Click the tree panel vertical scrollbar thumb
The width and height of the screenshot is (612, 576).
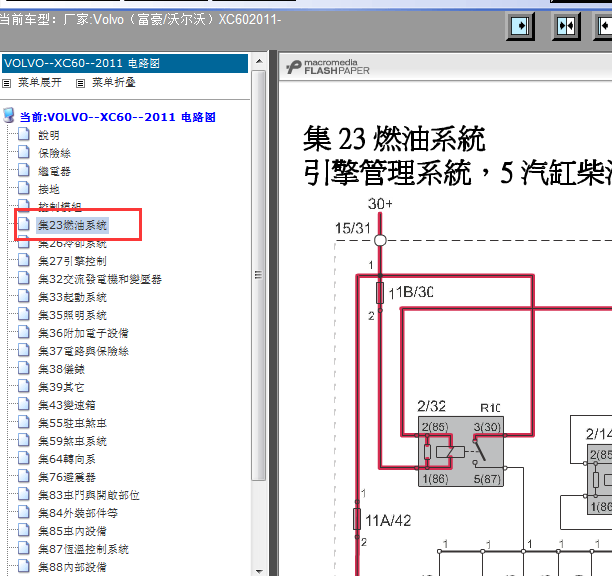point(259,275)
